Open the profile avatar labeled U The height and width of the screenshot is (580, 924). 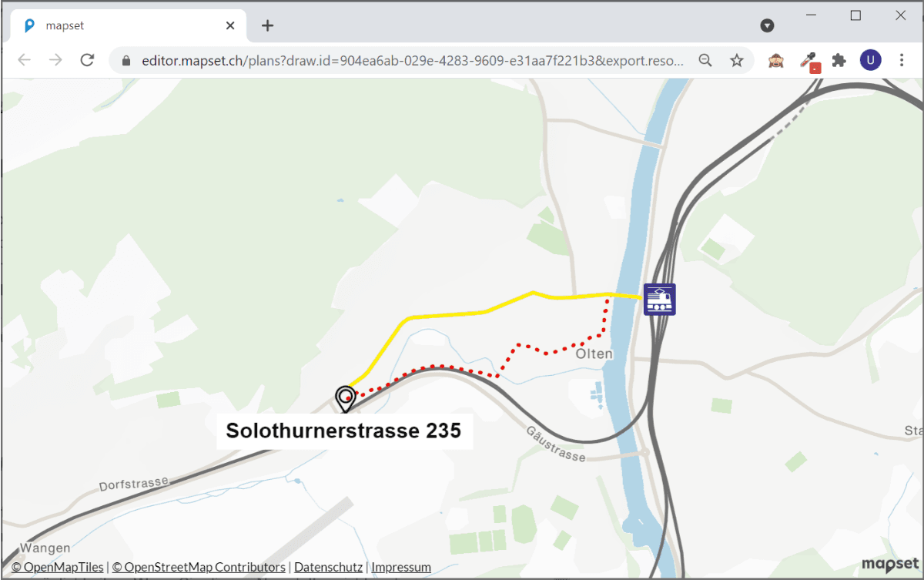[x=870, y=60]
